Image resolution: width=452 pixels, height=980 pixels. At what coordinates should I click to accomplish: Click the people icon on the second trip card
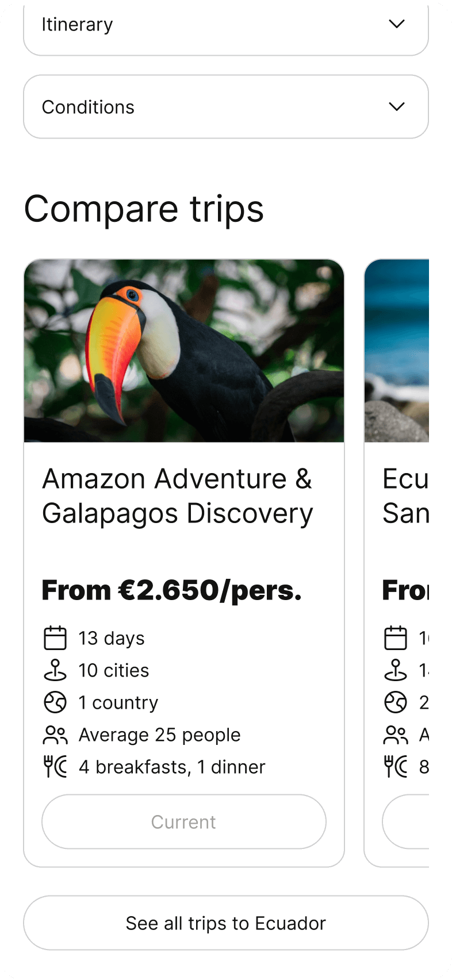point(396,735)
